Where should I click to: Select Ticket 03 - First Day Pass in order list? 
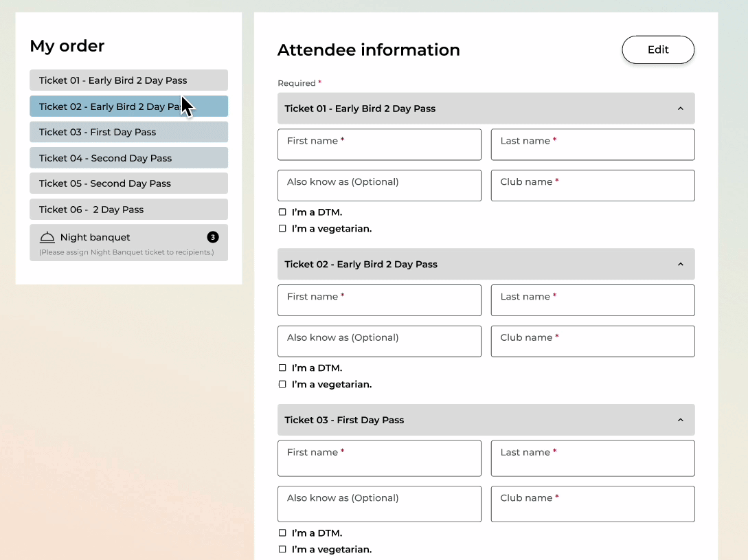click(128, 132)
